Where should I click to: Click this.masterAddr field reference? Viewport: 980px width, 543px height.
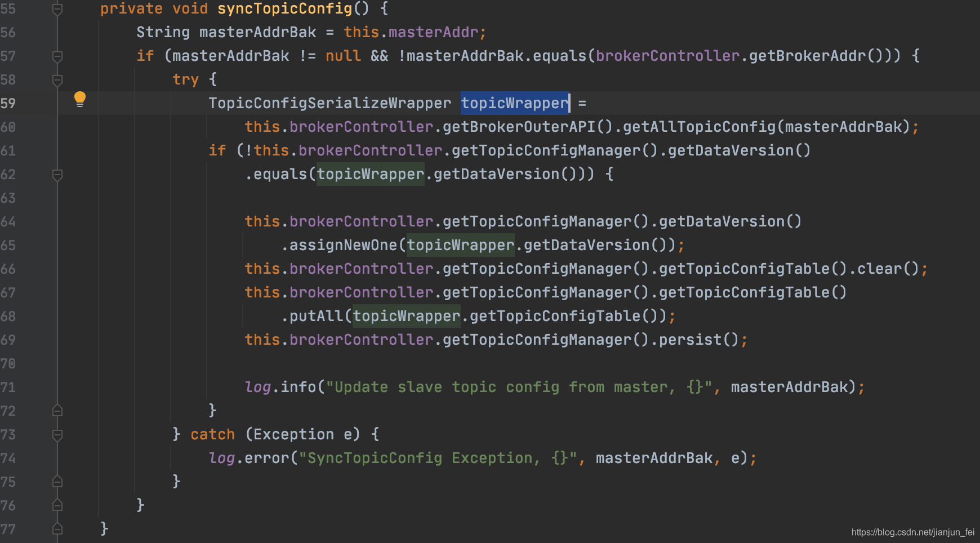point(411,32)
